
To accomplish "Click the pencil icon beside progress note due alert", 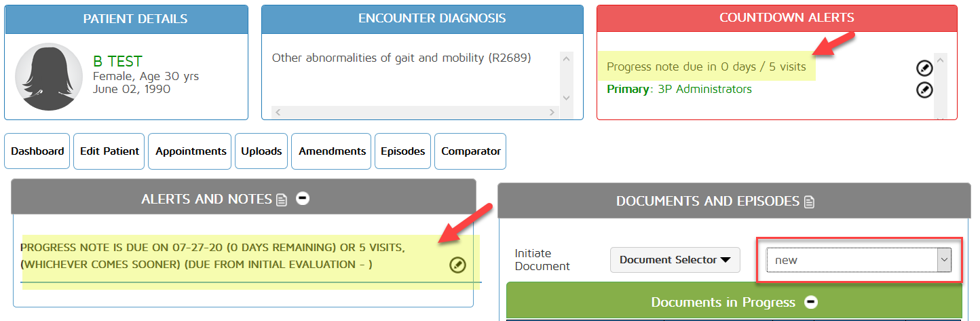I will 458,265.
